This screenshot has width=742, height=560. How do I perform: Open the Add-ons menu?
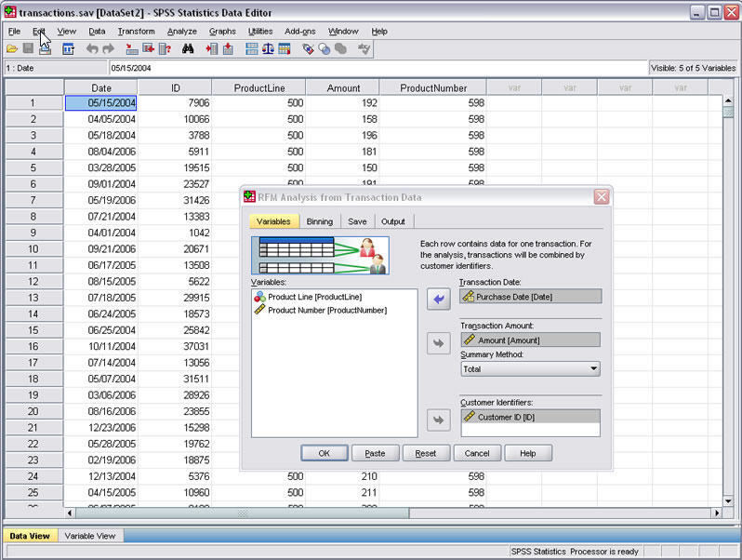(300, 32)
